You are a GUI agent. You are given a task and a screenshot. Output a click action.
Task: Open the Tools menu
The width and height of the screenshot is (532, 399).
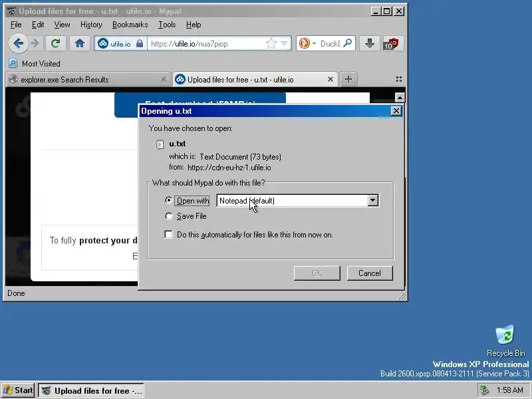coord(167,25)
